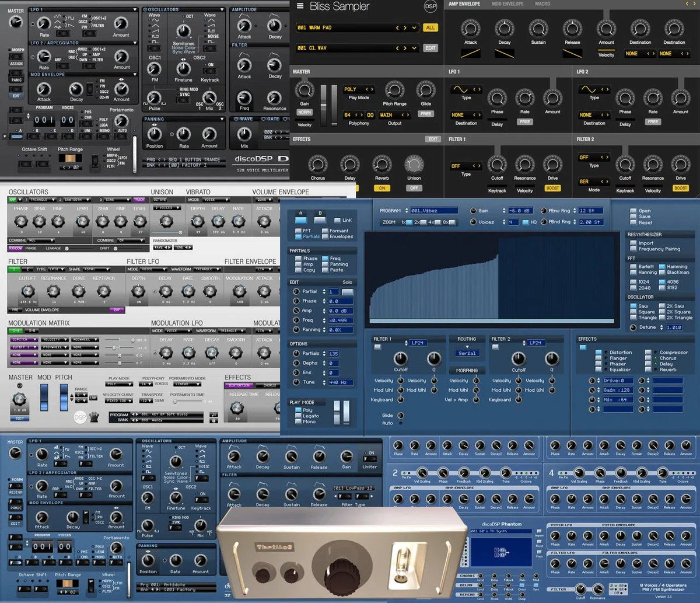Viewport: 700px width, 603px height.
Task: Click the Attack curve icon in the Amp Envelope
Action: pyautogui.click(x=471, y=53)
